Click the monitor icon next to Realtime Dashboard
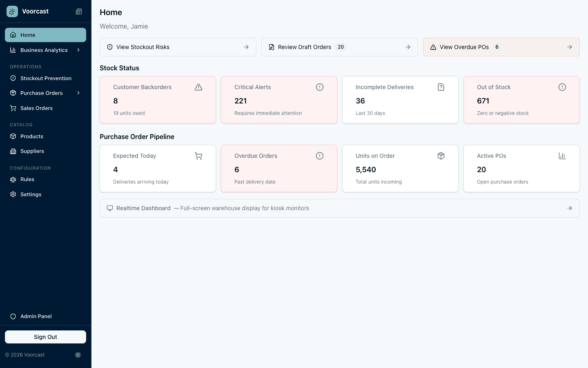 (109, 208)
